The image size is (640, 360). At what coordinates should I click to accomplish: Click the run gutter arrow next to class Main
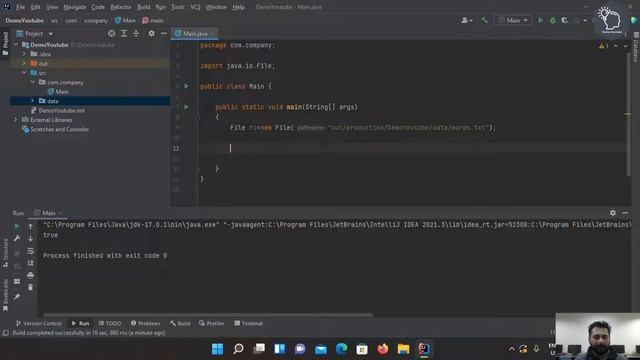(x=186, y=86)
